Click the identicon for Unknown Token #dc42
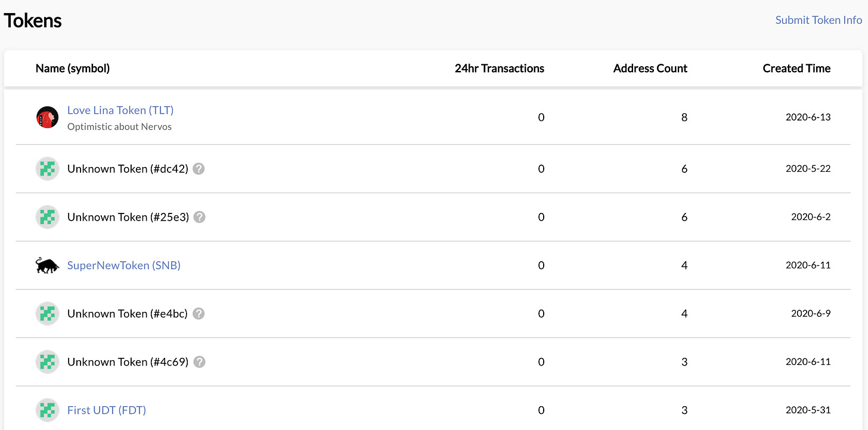Viewport: 868px width, 430px height. [47, 169]
